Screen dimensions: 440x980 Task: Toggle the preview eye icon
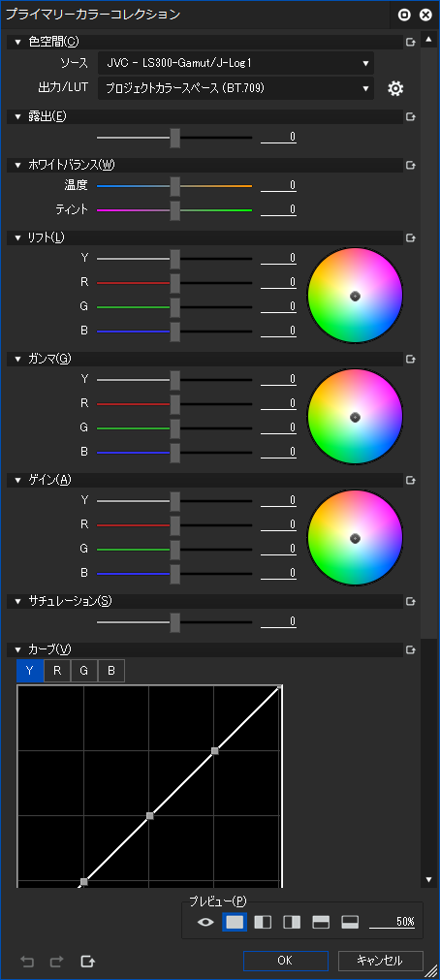coord(205,922)
